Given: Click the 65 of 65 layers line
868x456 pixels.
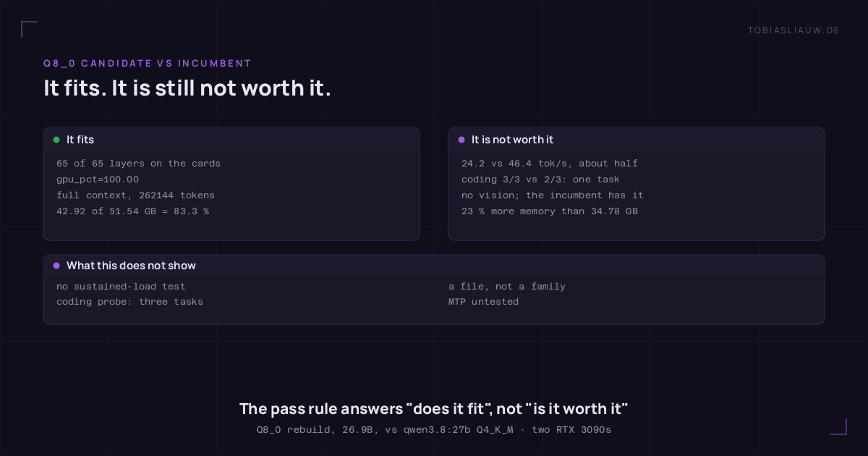Looking at the screenshot, I should (138, 164).
